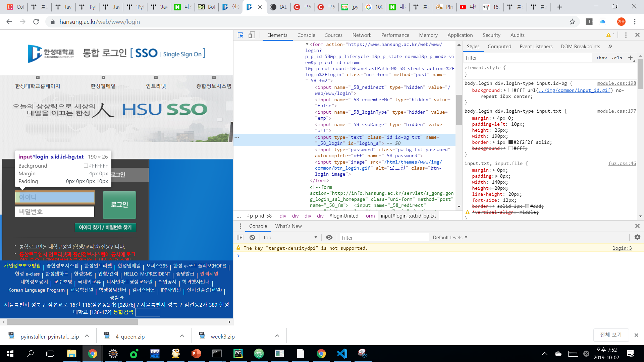Image resolution: width=644 pixels, height=362 pixels.
Task: Toggle device toolbar icon in DevTools
Action: pos(252,35)
